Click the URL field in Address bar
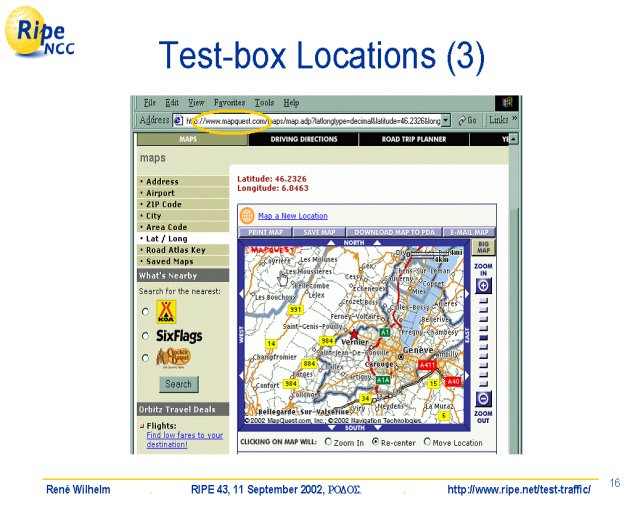Image resolution: width=640 pixels, height=512 pixels. 313,121
